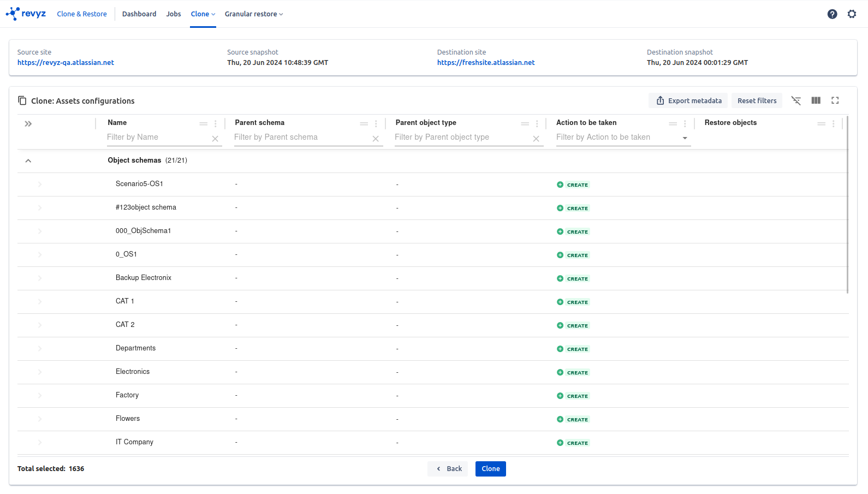The height and width of the screenshot is (494, 868).
Task: Click the Clone & Restore link
Action: [x=82, y=14]
